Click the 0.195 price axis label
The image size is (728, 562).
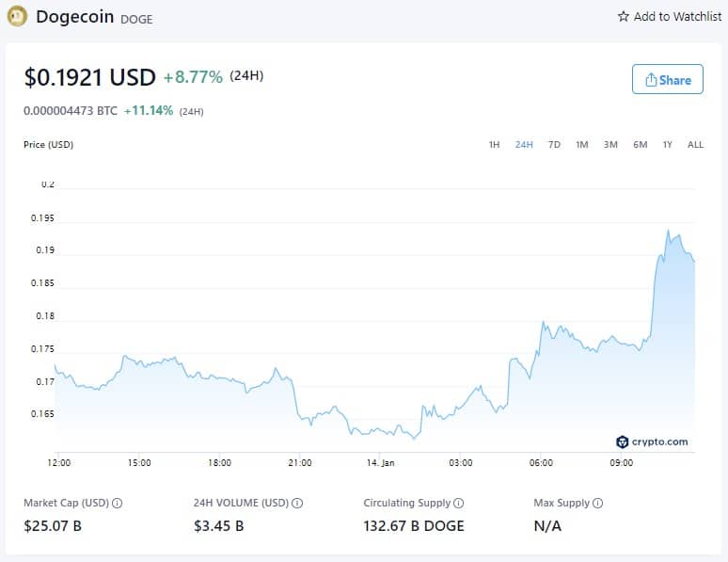click(x=42, y=218)
